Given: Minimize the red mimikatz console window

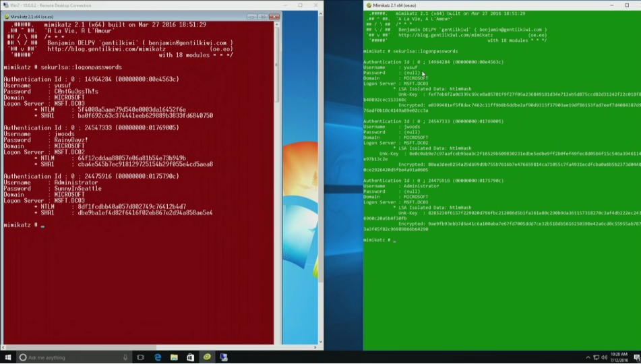Looking at the screenshot, I should 252,17.
